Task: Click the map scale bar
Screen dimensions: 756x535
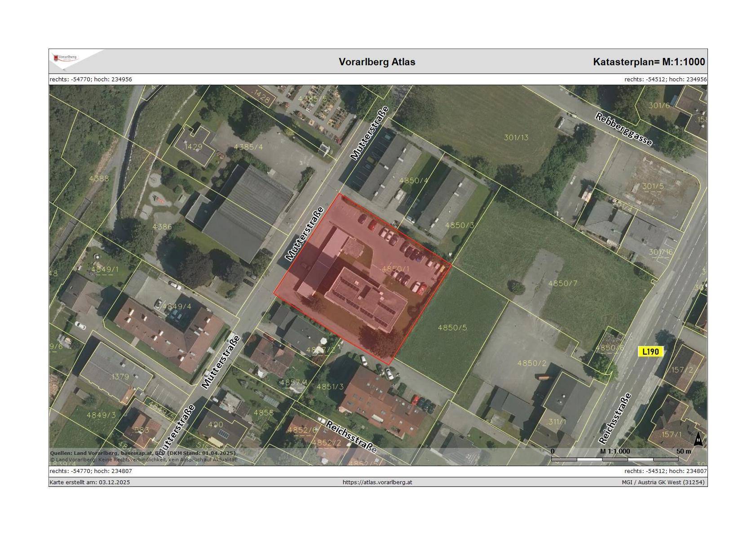Action: [x=615, y=459]
